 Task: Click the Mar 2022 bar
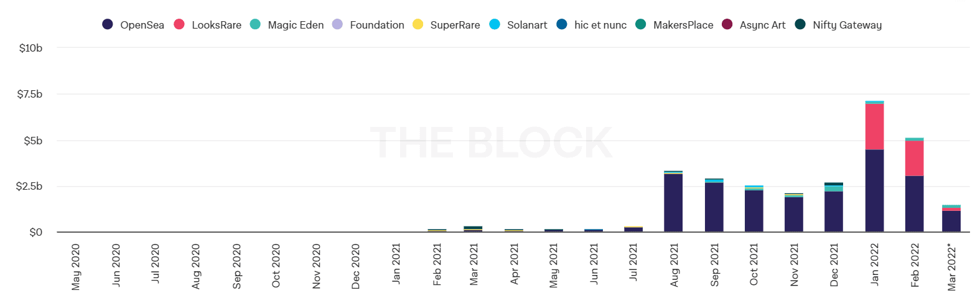pos(951,221)
